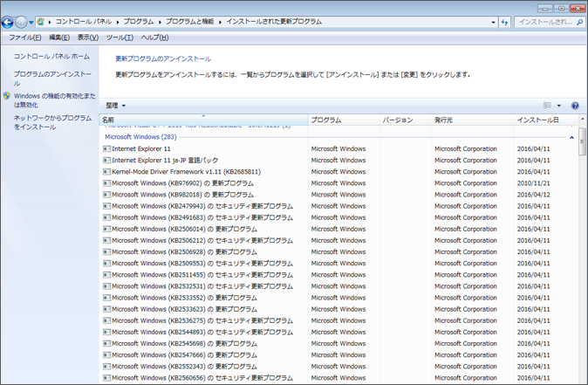Click the icon for KB2511455 security update
Screen dimensions: 588x385
(107, 275)
